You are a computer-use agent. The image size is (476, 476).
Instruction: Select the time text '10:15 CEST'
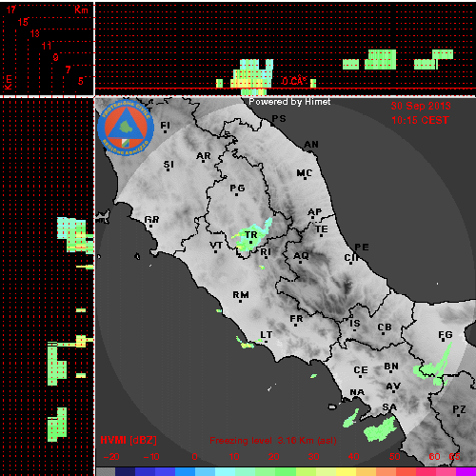(x=420, y=120)
